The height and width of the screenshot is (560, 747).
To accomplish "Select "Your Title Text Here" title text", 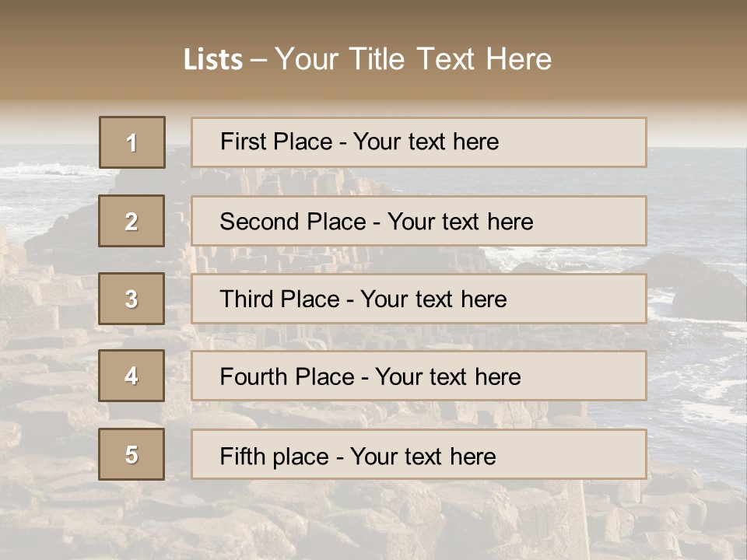I will click(413, 59).
